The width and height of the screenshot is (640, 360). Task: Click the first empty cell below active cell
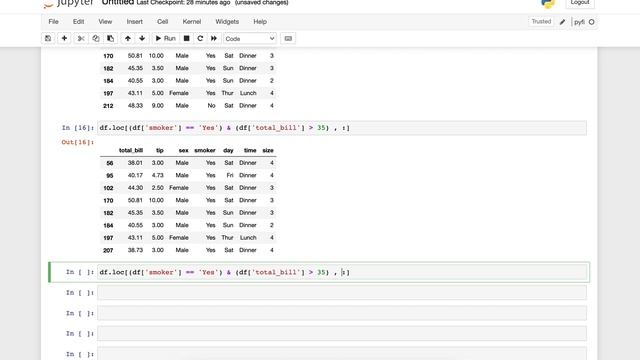click(342, 293)
